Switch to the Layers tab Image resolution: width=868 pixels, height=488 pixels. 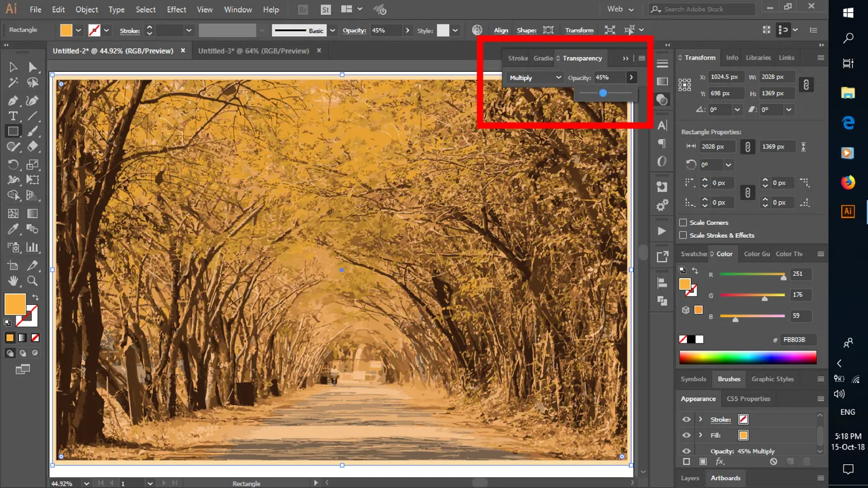(x=690, y=478)
